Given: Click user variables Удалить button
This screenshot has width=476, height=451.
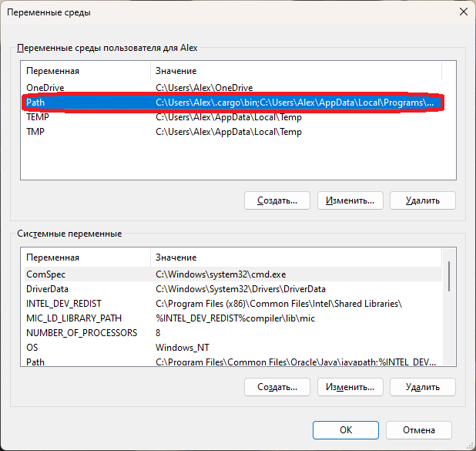Looking at the screenshot, I should pos(423,200).
